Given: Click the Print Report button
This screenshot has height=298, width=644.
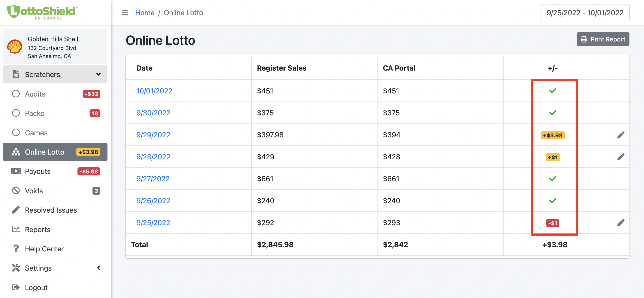Looking at the screenshot, I should (603, 39).
